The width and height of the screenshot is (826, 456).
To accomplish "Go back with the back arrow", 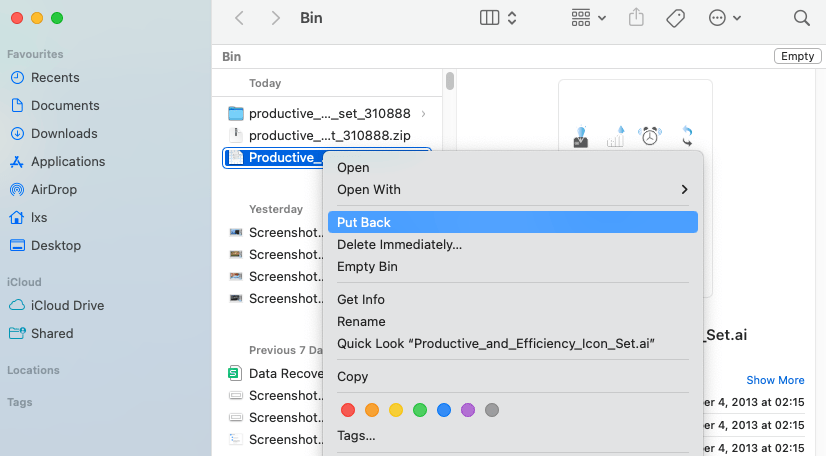I will click(x=239, y=18).
